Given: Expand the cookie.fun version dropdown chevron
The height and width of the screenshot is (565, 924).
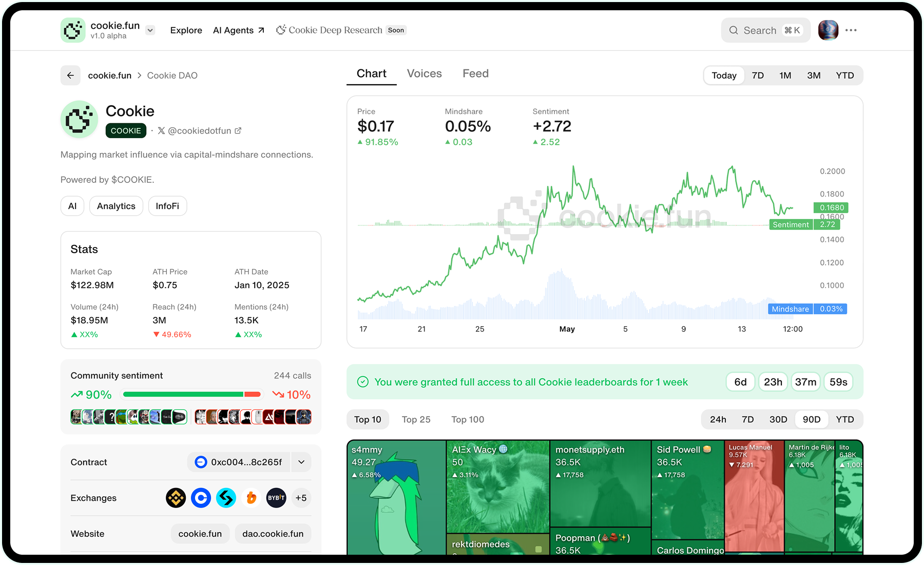Looking at the screenshot, I should click(150, 30).
